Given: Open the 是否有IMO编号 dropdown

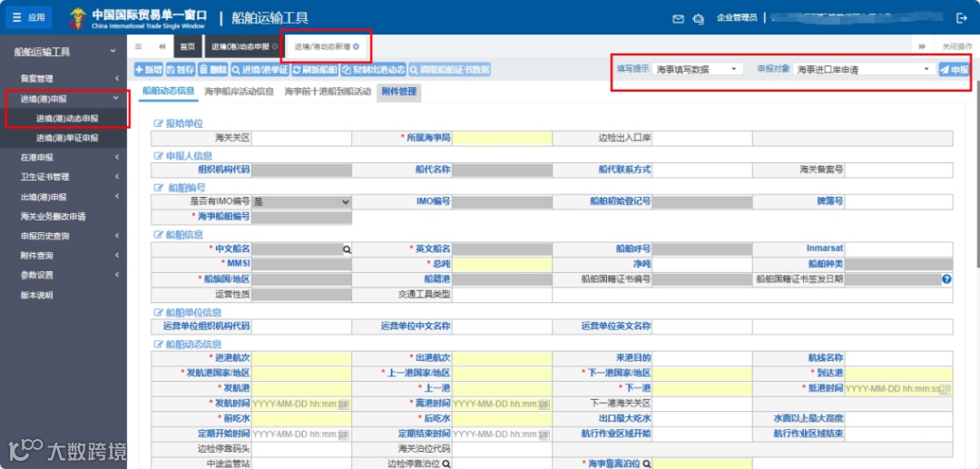Looking at the screenshot, I should point(302,201).
